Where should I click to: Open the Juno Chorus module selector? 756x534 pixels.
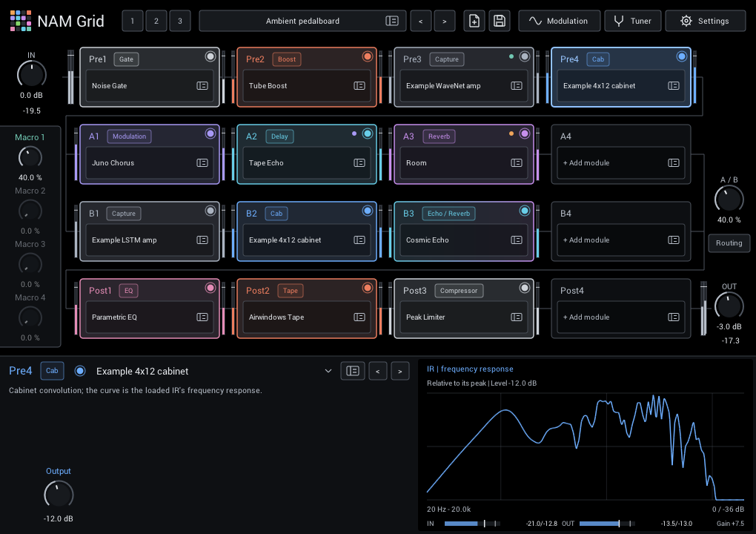tap(150, 163)
